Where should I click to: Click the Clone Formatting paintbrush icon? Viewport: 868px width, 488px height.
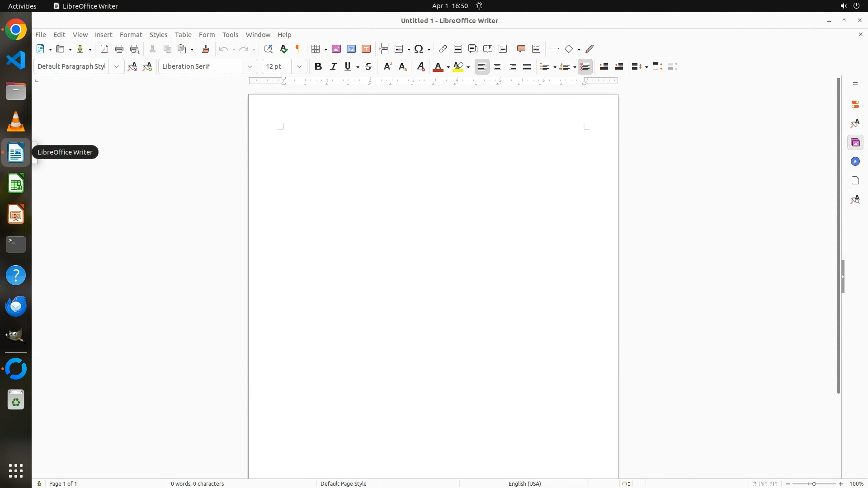tap(206, 49)
